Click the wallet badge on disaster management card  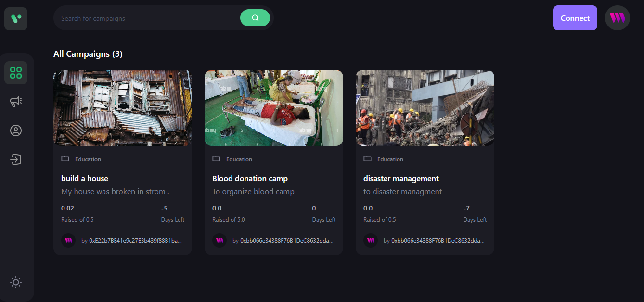point(371,240)
